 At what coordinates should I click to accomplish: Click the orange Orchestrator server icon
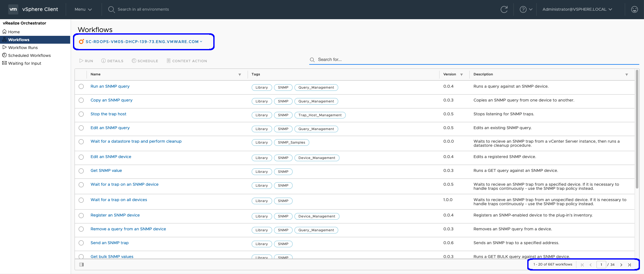[x=81, y=41]
